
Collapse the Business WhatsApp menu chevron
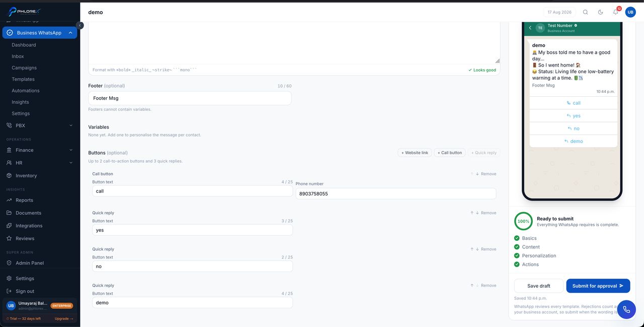click(70, 33)
